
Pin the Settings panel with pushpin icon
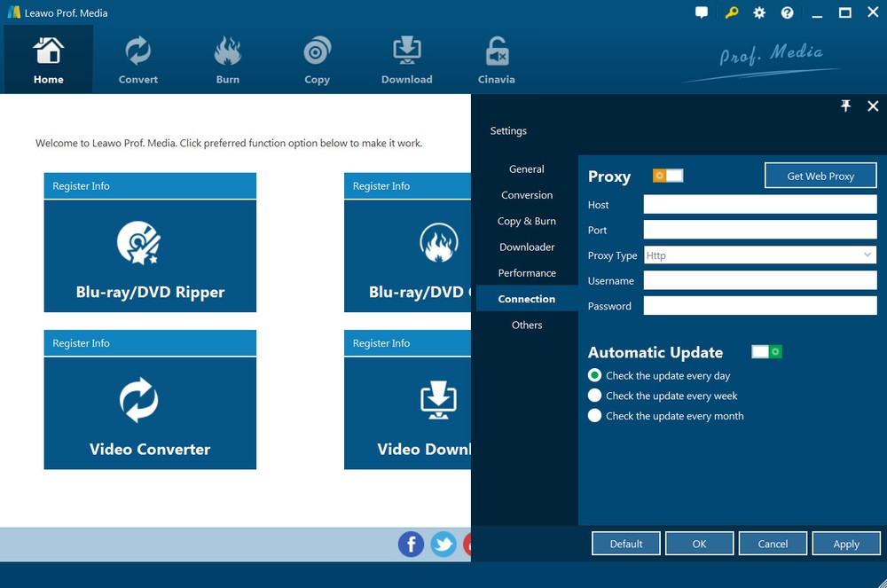point(845,106)
